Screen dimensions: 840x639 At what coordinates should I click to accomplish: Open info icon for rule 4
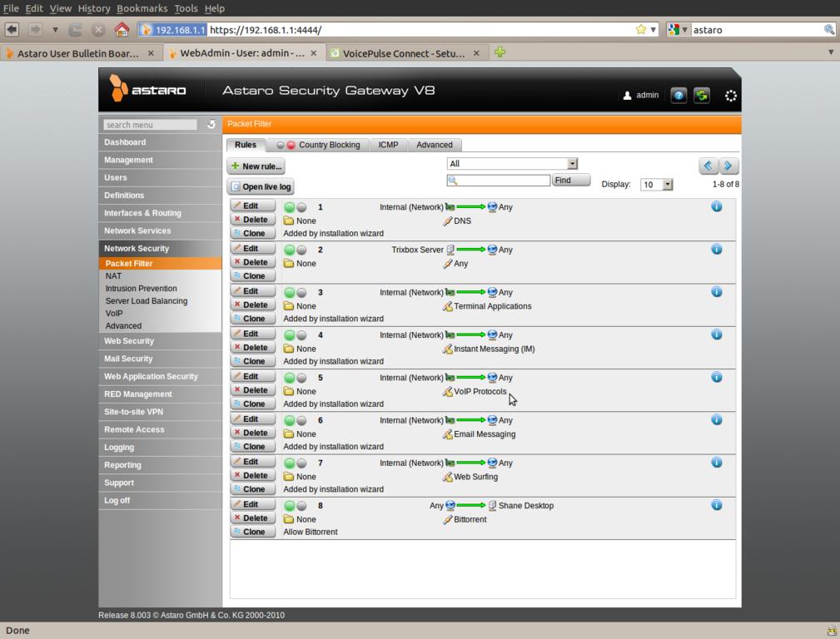tap(716, 334)
